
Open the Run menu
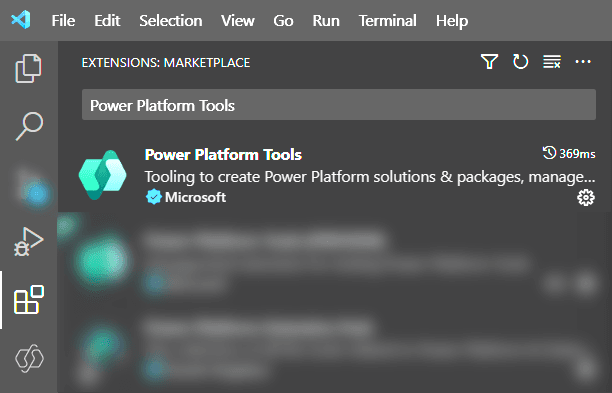click(x=326, y=21)
